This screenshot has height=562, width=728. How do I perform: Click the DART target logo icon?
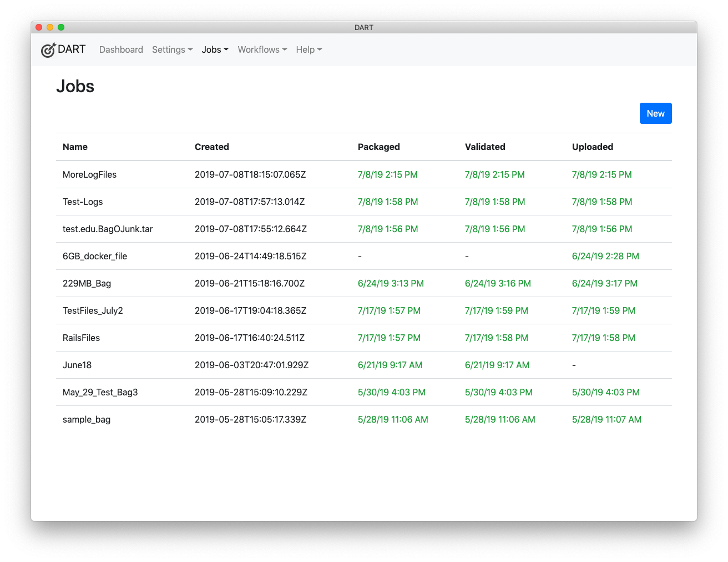coord(48,50)
